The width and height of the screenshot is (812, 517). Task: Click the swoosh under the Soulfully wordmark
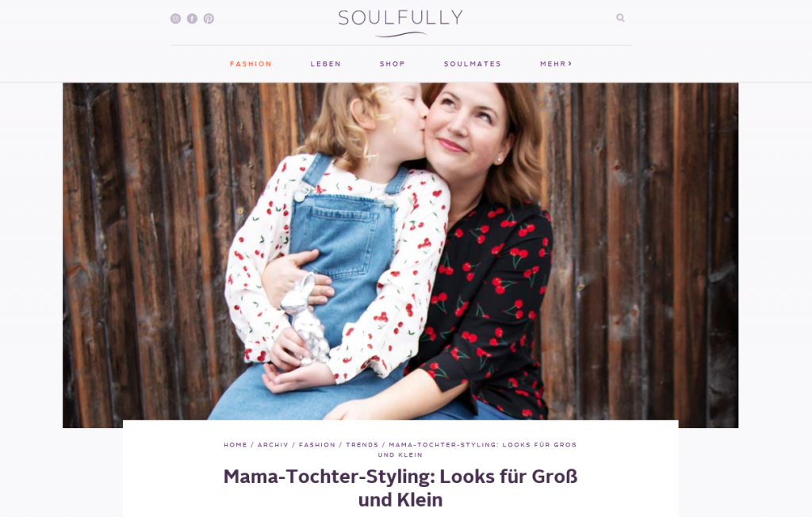coord(400,35)
